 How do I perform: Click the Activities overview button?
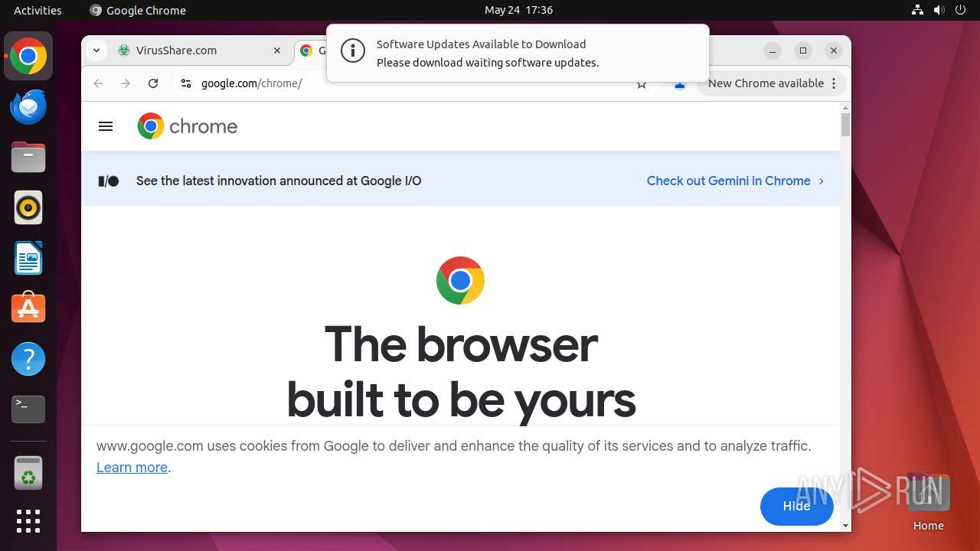pyautogui.click(x=38, y=10)
